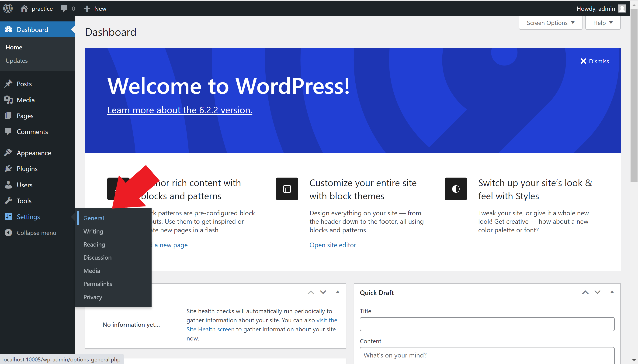638x364 pixels.
Task: Click the Open site editor link
Action: pos(333,245)
